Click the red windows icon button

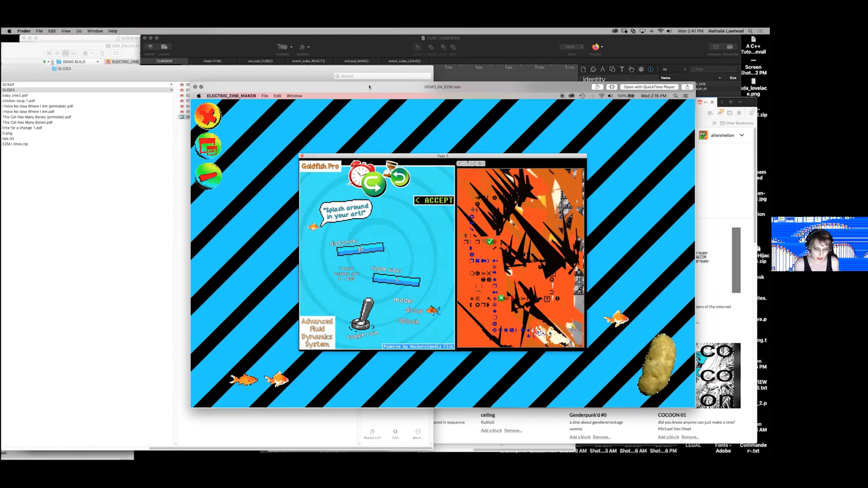click(x=208, y=146)
